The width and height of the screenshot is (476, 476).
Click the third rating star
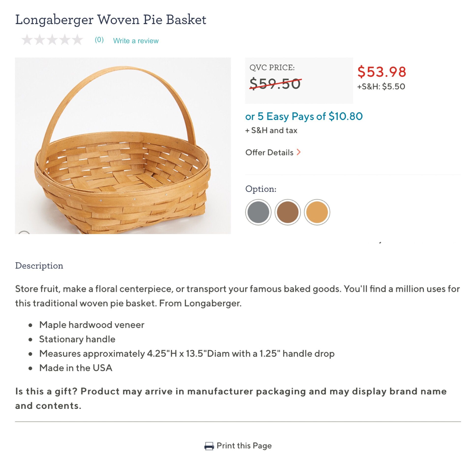[52, 40]
